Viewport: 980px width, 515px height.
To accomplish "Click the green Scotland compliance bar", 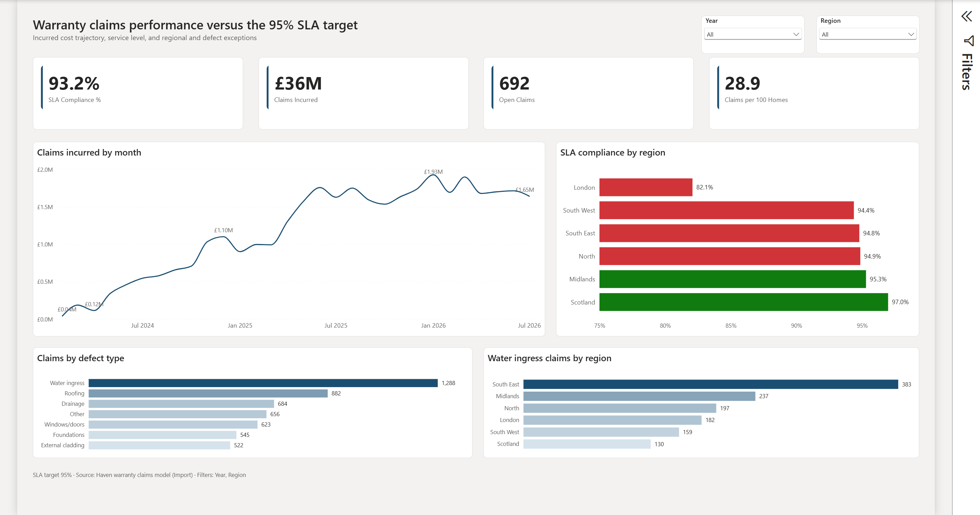I will [743, 302].
